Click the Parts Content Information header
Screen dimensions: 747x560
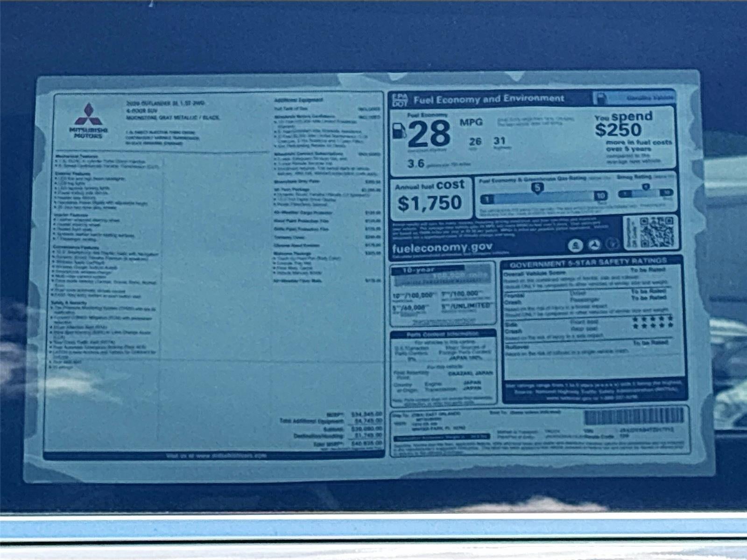[443, 334]
